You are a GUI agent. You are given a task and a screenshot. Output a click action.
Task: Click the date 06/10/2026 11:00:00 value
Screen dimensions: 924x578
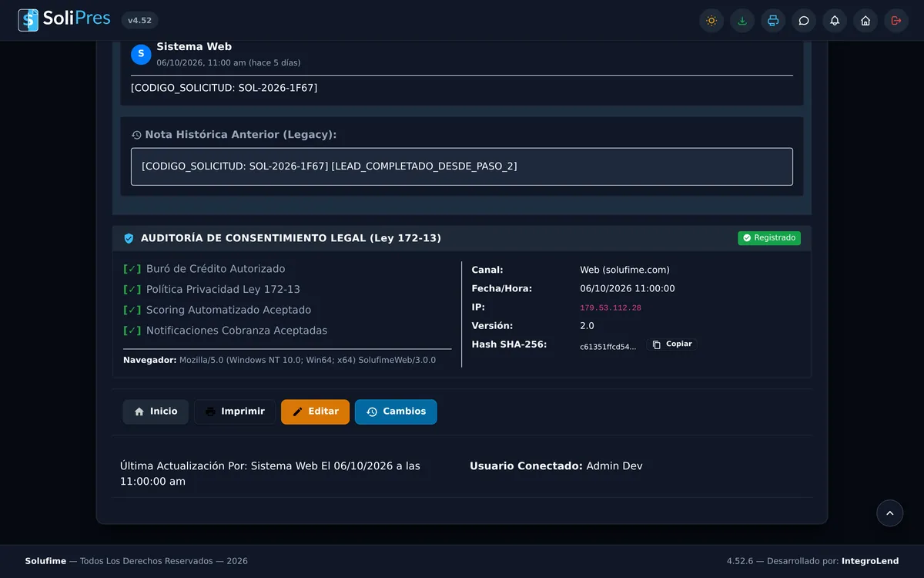coord(628,288)
